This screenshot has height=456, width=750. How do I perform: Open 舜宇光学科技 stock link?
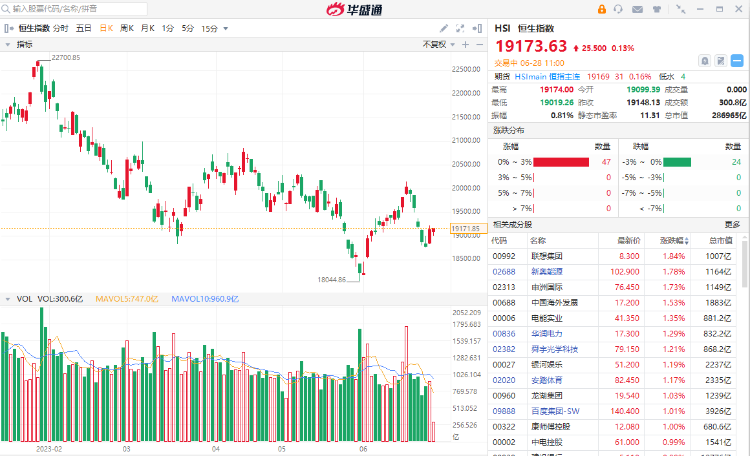(x=554, y=349)
